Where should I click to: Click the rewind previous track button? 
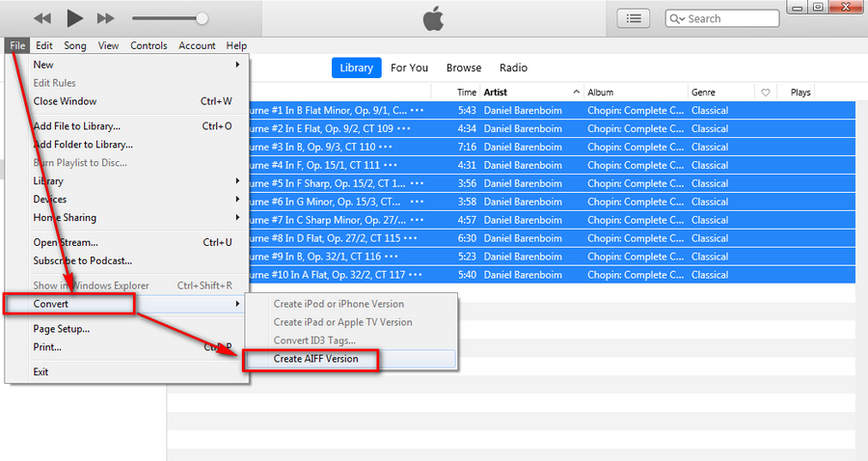click(x=42, y=18)
